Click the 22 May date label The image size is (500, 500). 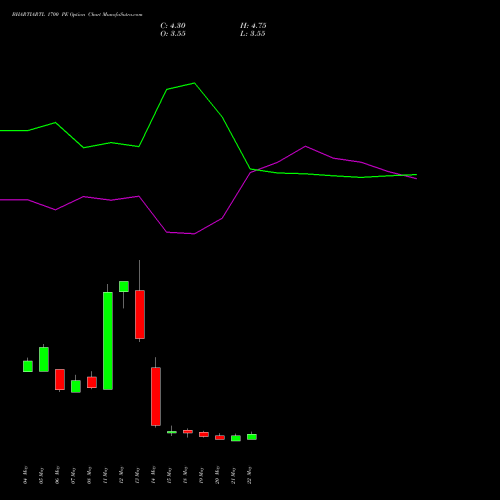250,475
